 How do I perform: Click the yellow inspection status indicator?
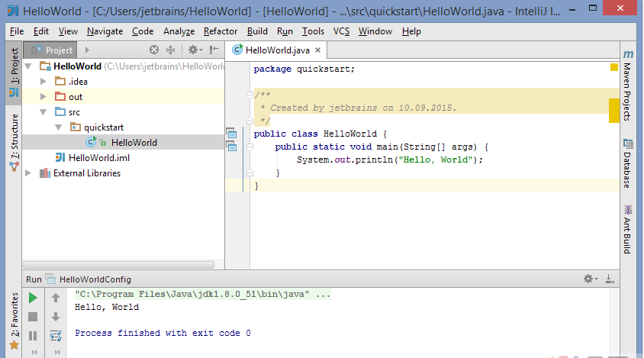point(614,67)
